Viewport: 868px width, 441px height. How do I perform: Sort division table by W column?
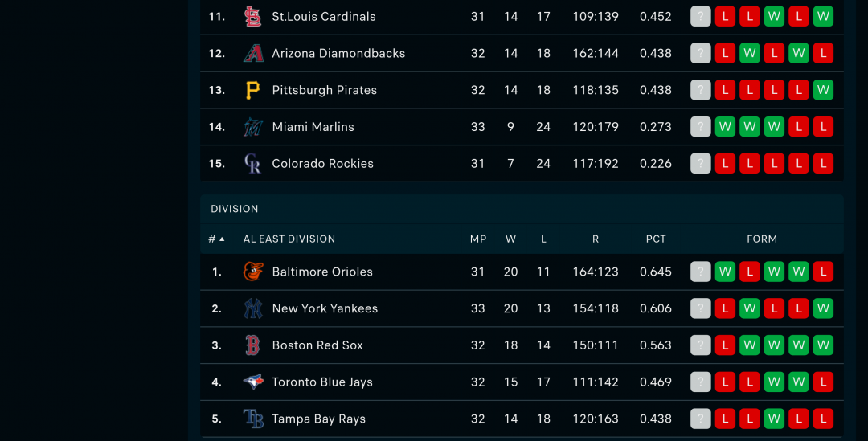tap(510, 239)
